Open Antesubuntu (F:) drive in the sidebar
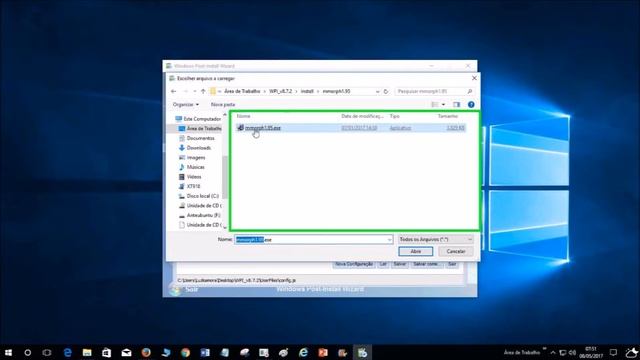640x360 pixels. (x=200, y=215)
